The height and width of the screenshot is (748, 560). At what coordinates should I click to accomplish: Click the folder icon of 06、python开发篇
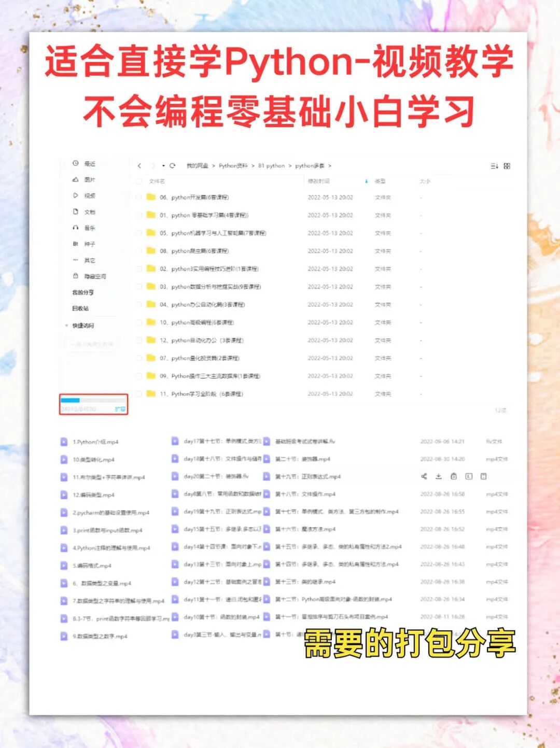point(151,197)
